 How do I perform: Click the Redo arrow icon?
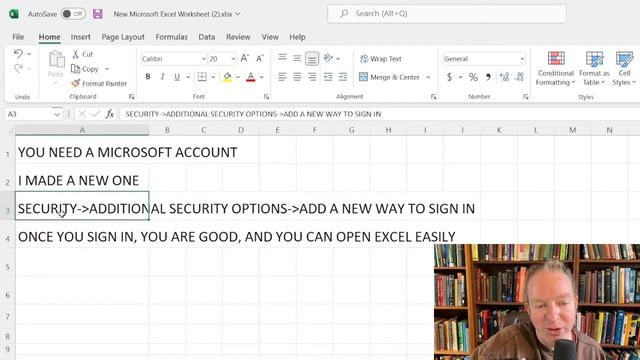tap(18, 69)
